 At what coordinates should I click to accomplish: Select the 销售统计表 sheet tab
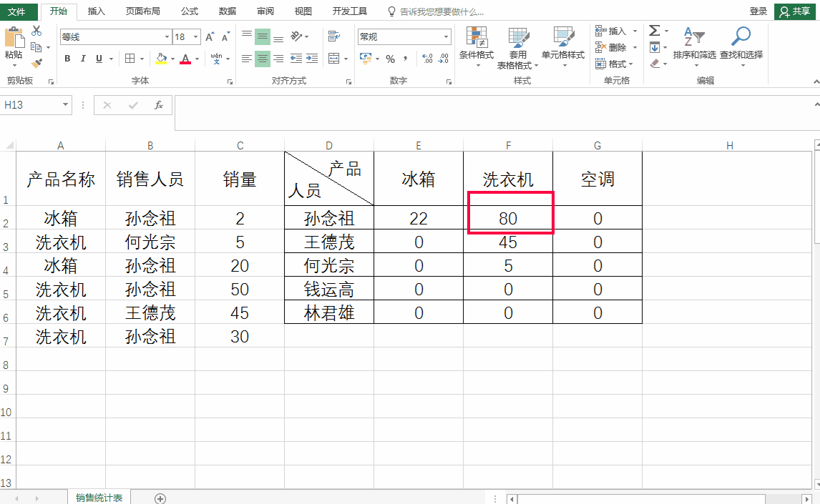99,498
